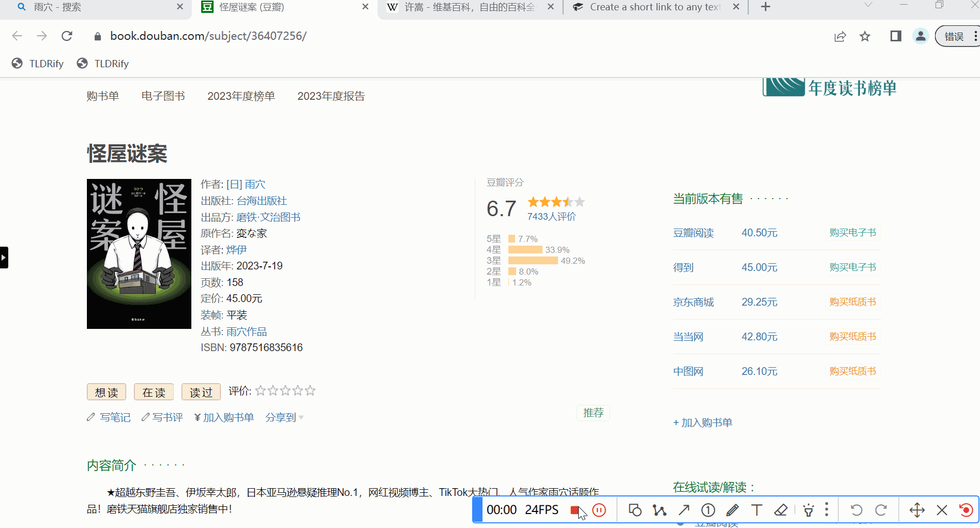Select the pencil drawing tool
The image size is (980, 528).
(x=732, y=510)
